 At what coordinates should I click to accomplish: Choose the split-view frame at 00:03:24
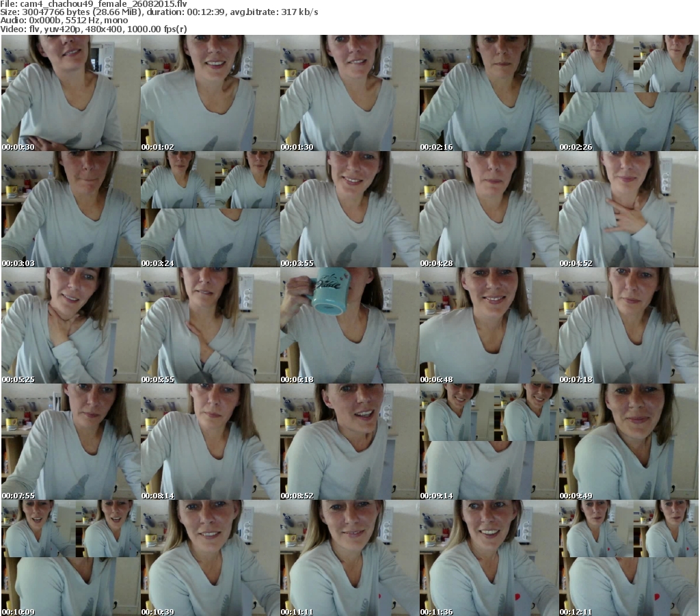[211, 209]
